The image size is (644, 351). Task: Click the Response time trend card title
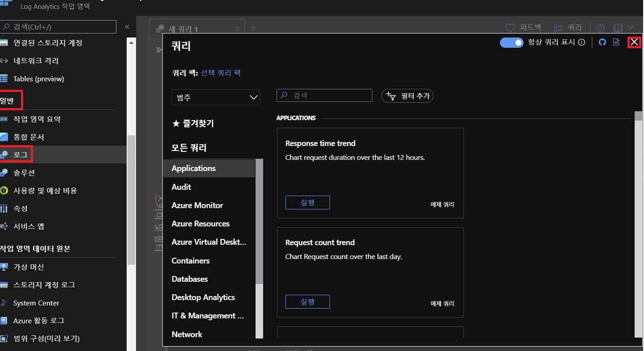tap(320, 143)
